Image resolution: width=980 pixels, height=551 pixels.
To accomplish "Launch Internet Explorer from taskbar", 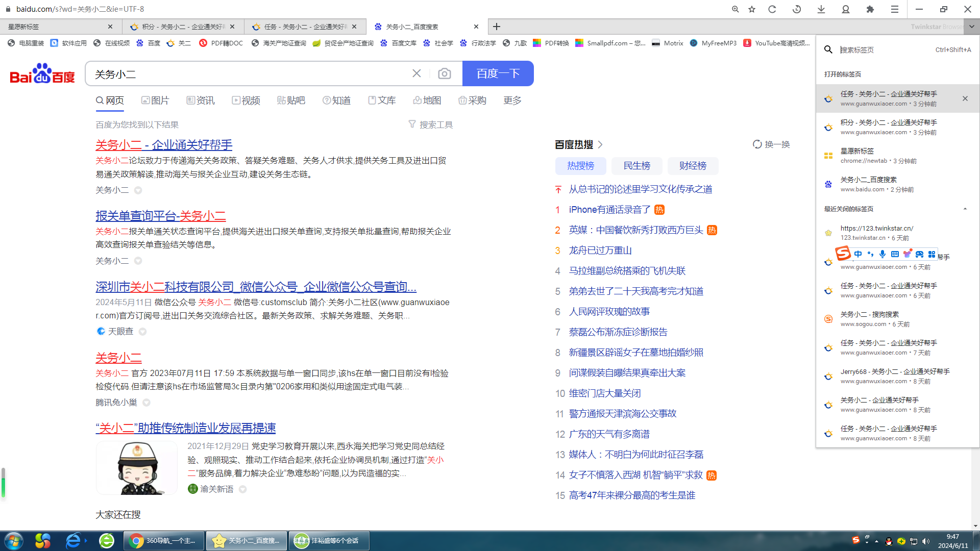I will click(73, 541).
